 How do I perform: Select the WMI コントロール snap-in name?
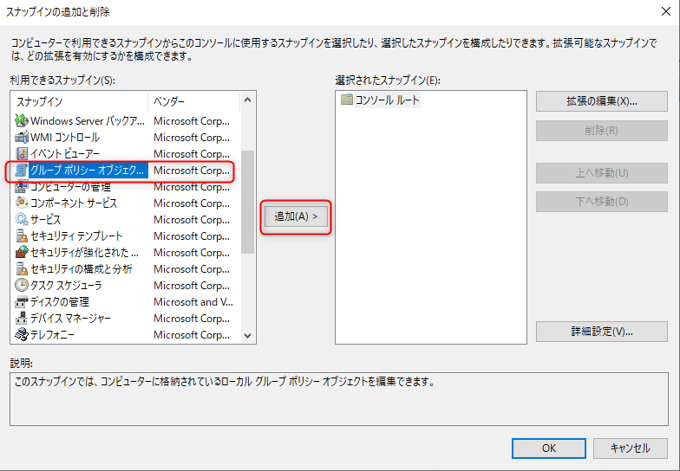coord(65,137)
